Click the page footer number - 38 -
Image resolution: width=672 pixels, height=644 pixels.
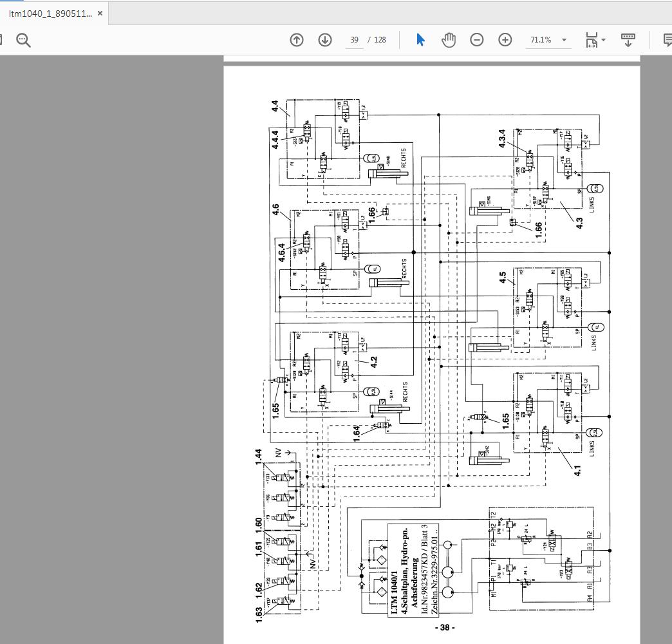point(445,627)
